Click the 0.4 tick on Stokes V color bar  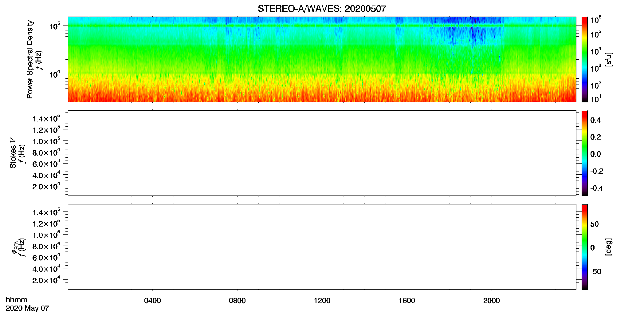click(595, 120)
